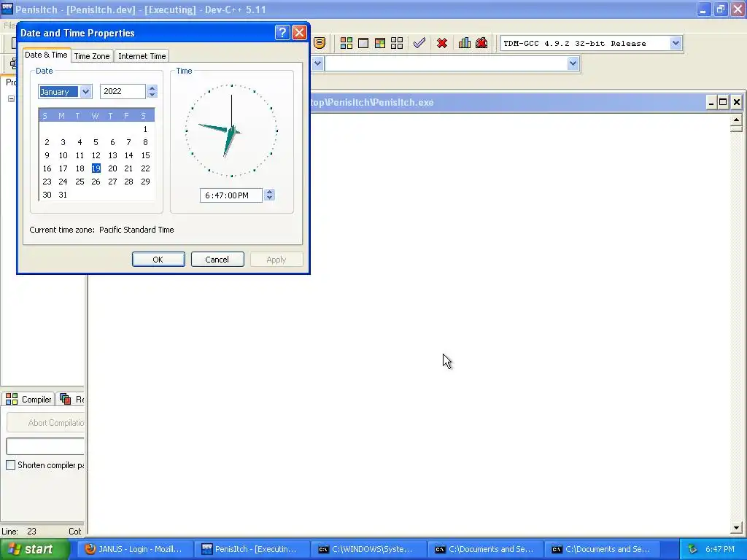Viewport: 747px width, 560px height.
Task: Switch to the Time Zone tab
Action: (x=92, y=55)
